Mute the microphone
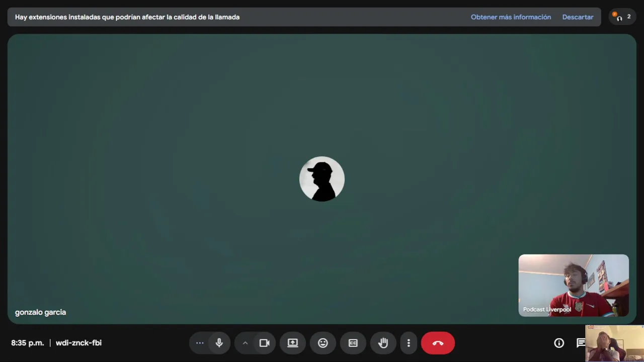The height and width of the screenshot is (362, 644). point(219,343)
